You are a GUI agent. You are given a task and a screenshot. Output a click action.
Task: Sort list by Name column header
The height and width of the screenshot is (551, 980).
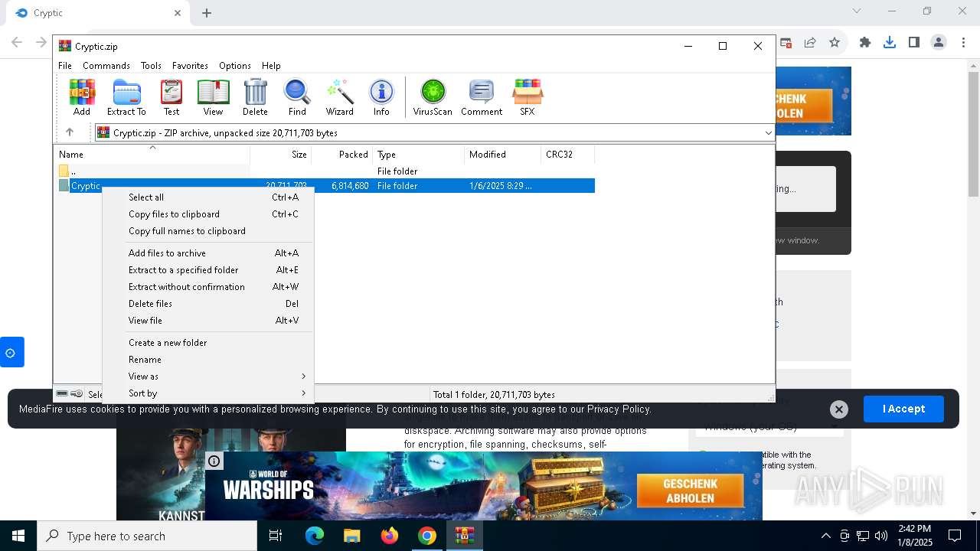click(152, 155)
